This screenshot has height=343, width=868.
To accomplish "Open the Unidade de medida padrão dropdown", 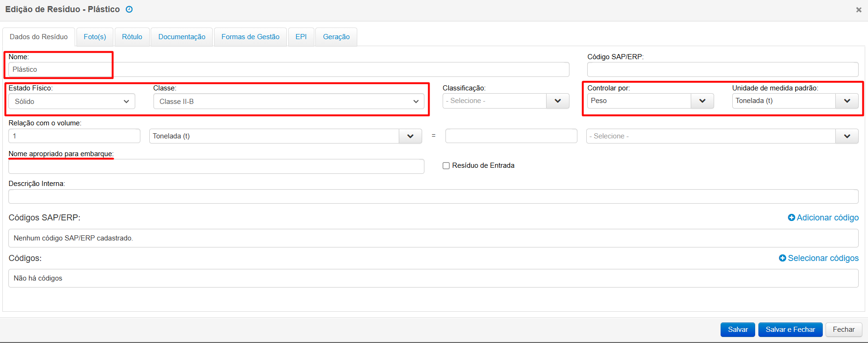I will [x=847, y=101].
